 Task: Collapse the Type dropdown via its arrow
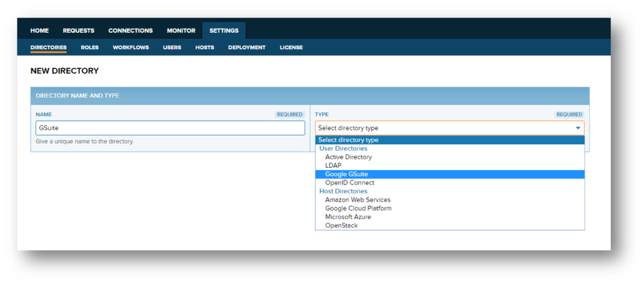point(578,128)
